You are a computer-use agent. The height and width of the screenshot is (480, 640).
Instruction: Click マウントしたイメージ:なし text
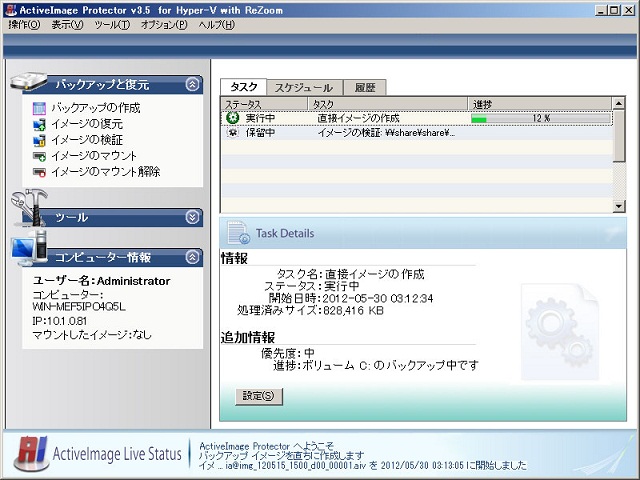pos(92,335)
